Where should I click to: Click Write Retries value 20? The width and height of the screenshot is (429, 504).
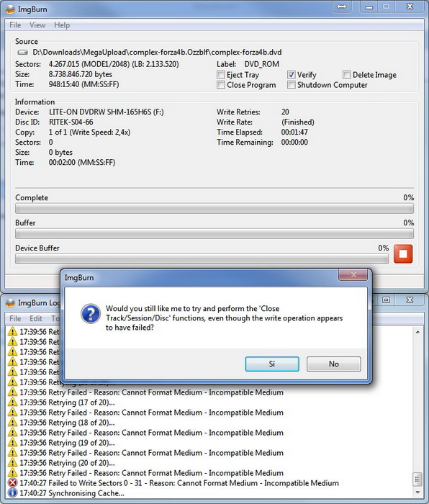pyautogui.click(x=285, y=112)
